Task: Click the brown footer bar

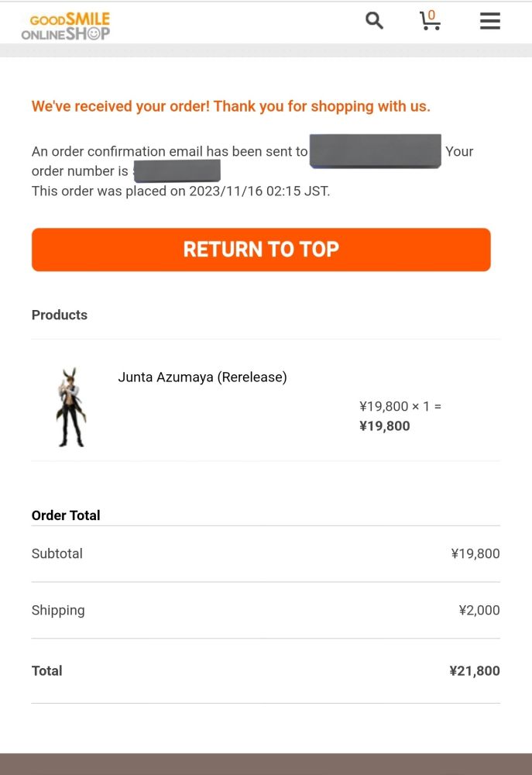Action: (x=266, y=764)
